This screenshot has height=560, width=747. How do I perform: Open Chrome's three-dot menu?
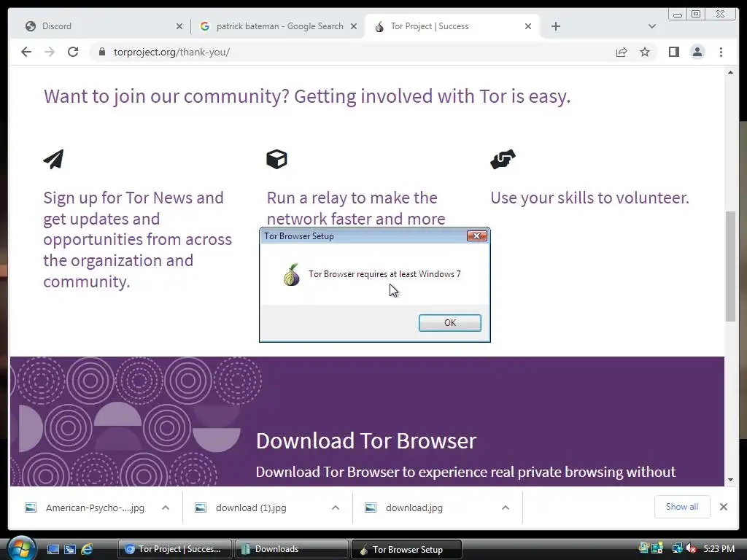pos(721,52)
